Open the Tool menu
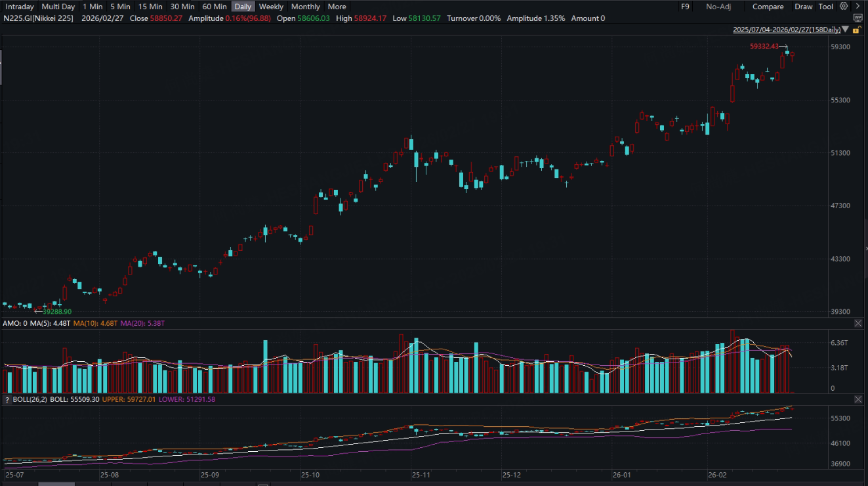 pyautogui.click(x=825, y=7)
